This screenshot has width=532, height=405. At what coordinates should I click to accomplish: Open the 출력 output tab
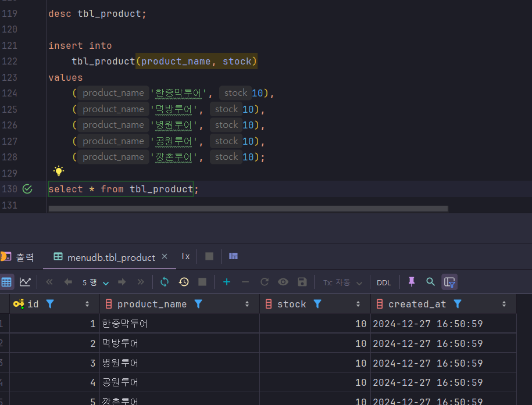coord(17,257)
